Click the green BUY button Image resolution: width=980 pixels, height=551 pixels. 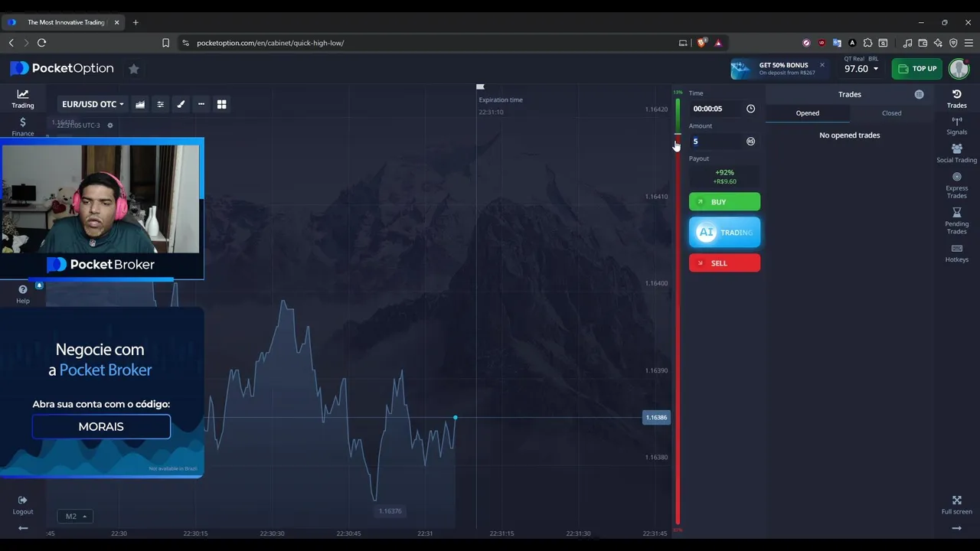(724, 202)
